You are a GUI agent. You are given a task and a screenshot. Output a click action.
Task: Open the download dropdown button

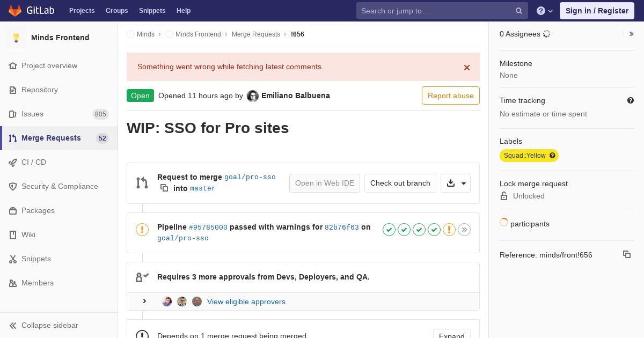(456, 183)
